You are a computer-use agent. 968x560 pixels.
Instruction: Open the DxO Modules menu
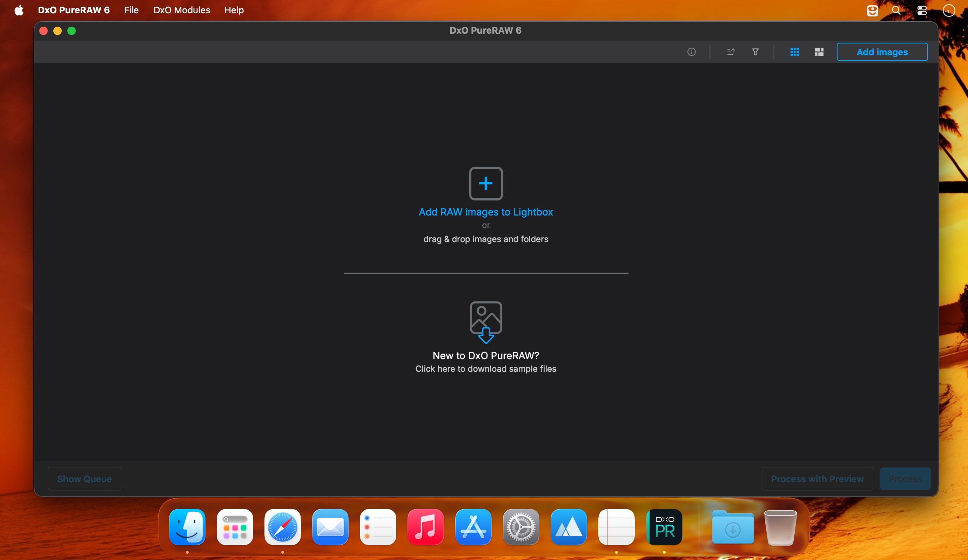182,10
